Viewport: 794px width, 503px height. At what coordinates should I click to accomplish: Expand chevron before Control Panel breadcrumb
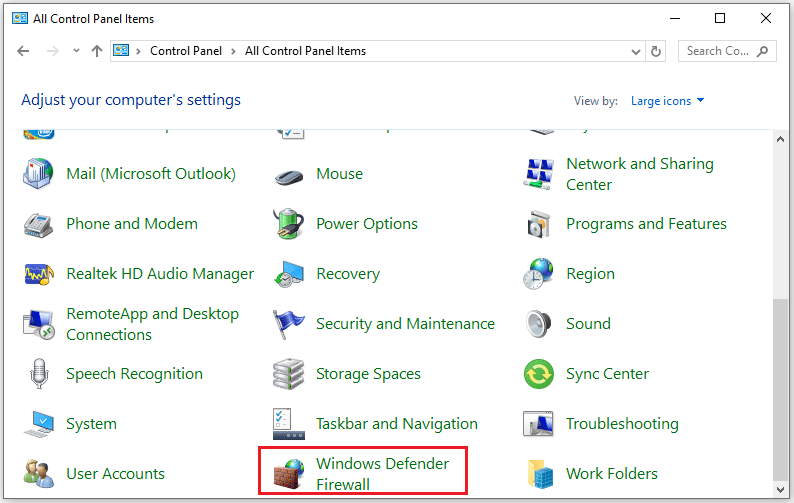[138, 51]
